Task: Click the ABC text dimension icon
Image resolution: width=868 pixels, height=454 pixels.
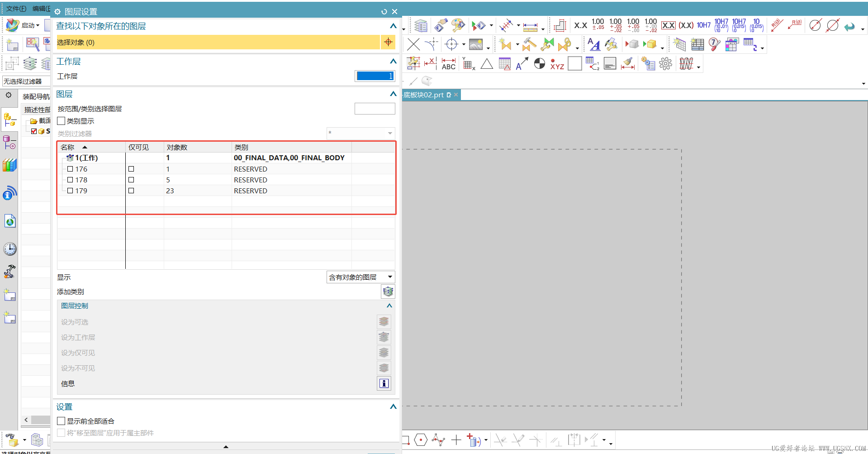Action: pyautogui.click(x=448, y=64)
